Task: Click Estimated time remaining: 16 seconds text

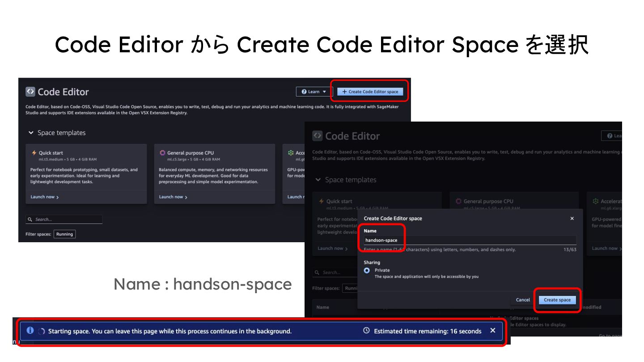Action: (428, 331)
